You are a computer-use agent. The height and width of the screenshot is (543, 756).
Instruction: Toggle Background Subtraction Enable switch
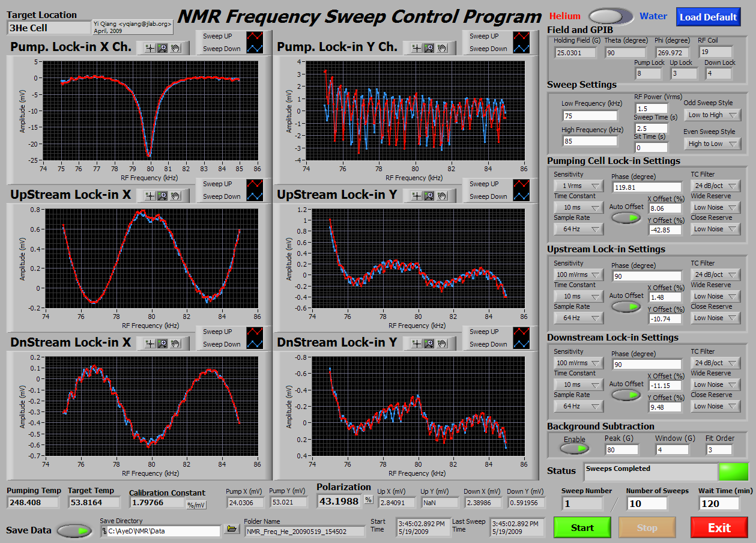(575, 448)
